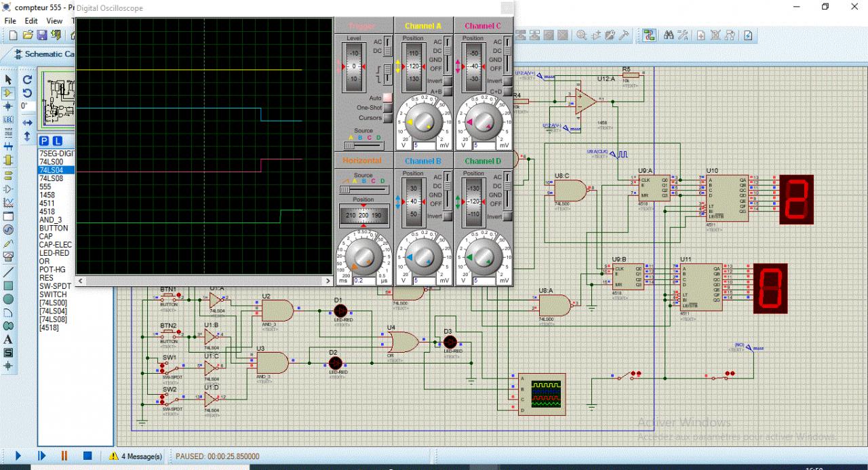Enable One-Shot trigger mode
Image resolution: width=868 pixels, height=470 pixels.
point(387,108)
